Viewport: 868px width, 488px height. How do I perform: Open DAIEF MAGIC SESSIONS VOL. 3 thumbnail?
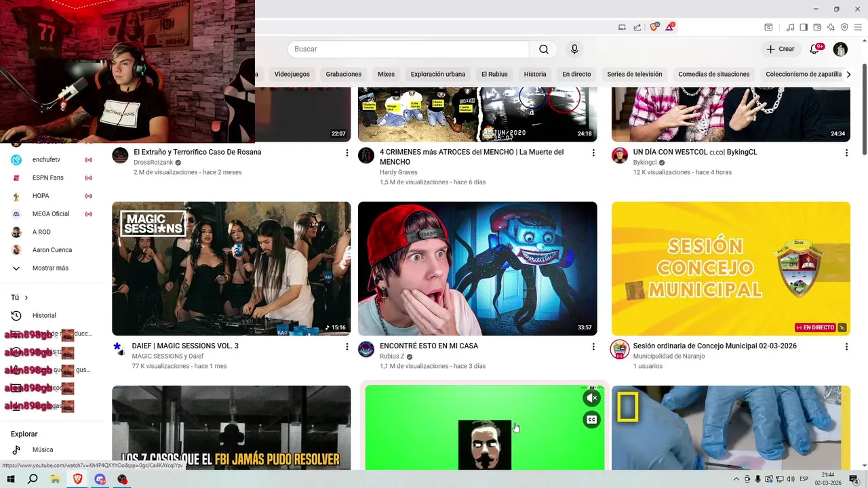[x=231, y=268]
